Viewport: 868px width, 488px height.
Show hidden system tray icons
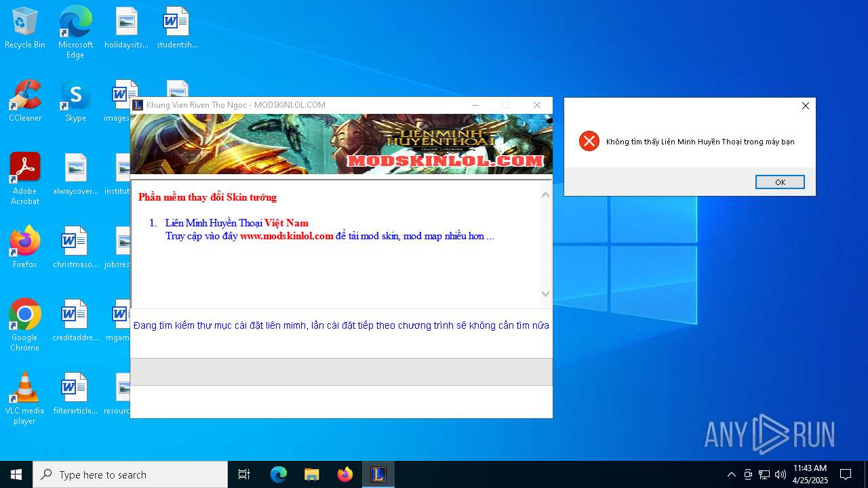(731, 474)
